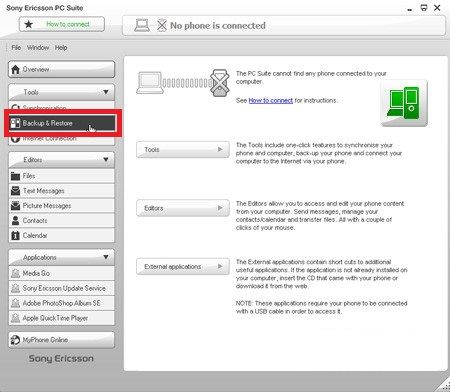450x392 pixels.
Task: Open the Window menu
Action: tap(38, 48)
